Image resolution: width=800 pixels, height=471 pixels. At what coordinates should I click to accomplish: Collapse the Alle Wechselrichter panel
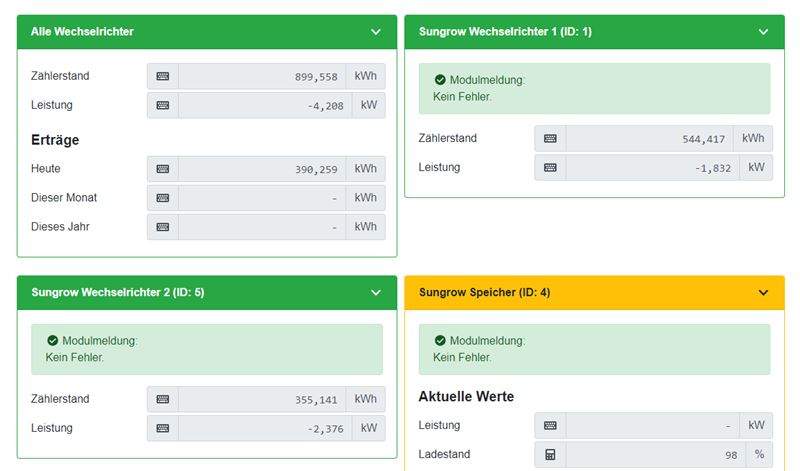pyautogui.click(x=376, y=32)
